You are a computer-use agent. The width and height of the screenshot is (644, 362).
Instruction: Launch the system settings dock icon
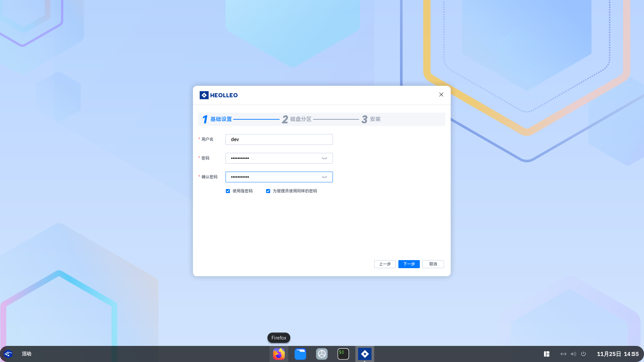coord(322,354)
